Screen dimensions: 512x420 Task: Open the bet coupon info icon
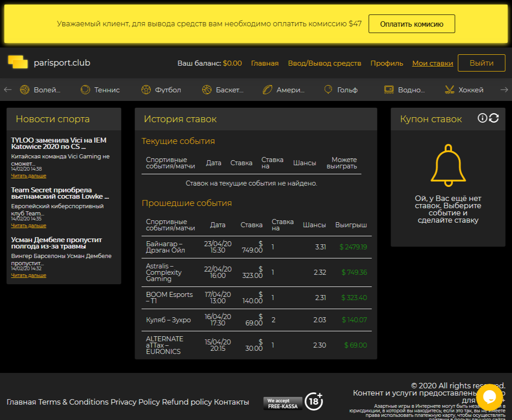click(482, 118)
